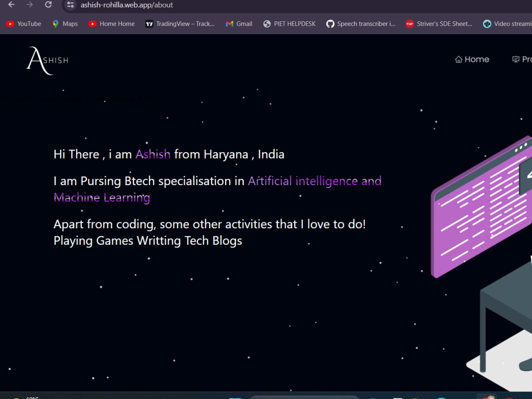Click the text 'Artificial intelligence and'
This screenshot has height=399, width=532.
coord(314,181)
